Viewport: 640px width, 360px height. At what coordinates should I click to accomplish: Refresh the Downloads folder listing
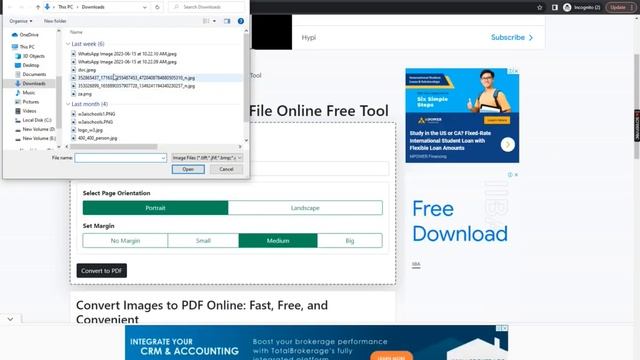[x=157, y=7]
